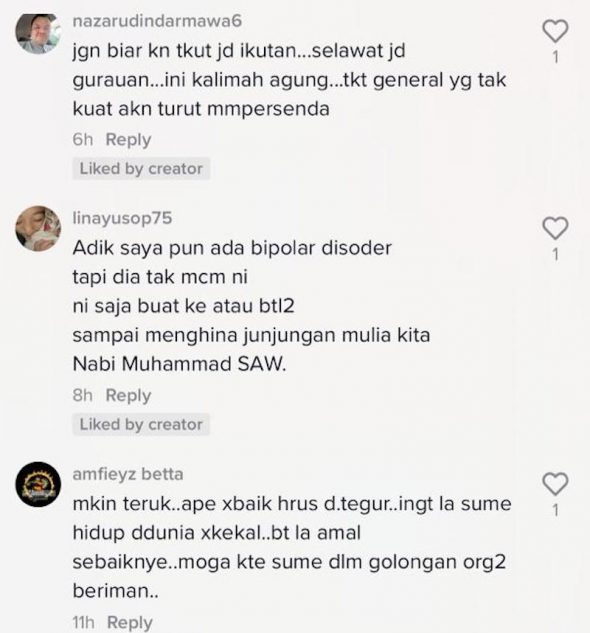Open linayusop75's avatar
The image size is (590, 633).
pos(38,228)
